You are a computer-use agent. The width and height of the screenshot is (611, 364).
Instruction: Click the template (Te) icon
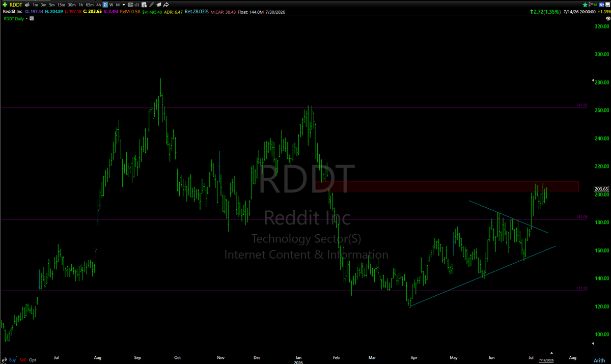click(x=130, y=5)
